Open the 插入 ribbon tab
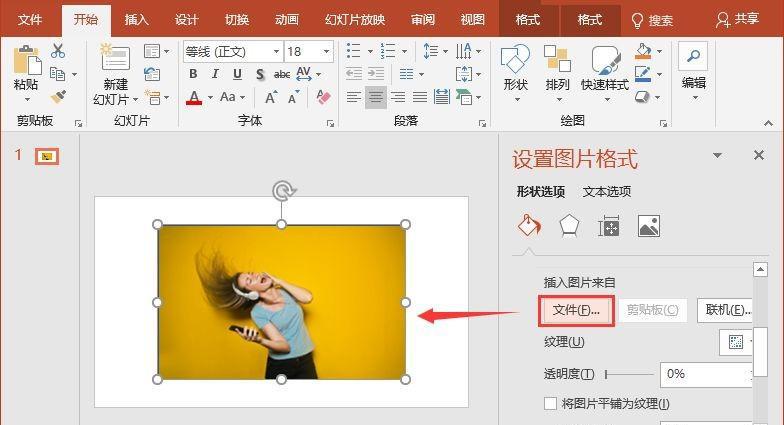 [136, 19]
